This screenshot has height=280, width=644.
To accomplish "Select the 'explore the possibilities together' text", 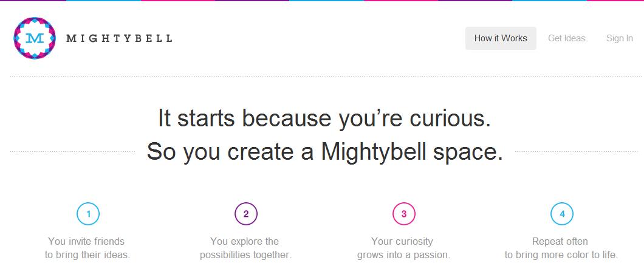I will 245,248.
